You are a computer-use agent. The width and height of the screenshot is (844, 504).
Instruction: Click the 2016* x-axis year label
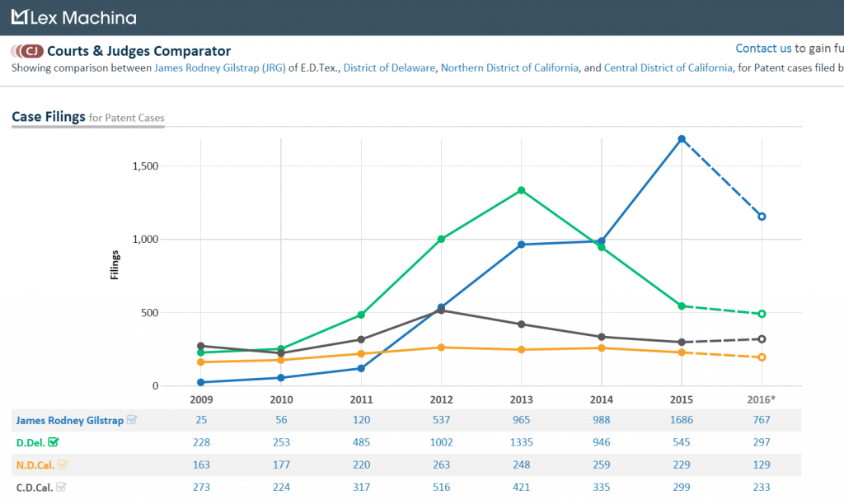click(761, 399)
